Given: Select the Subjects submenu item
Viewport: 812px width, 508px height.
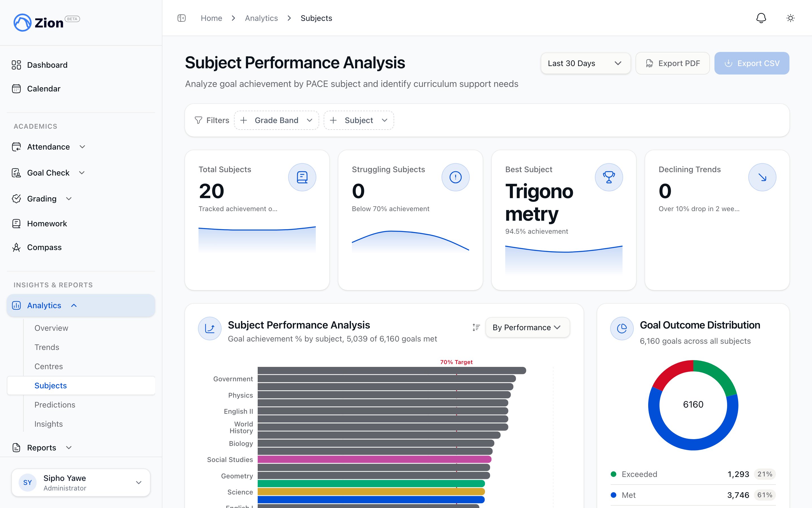Looking at the screenshot, I should coord(81,385).
